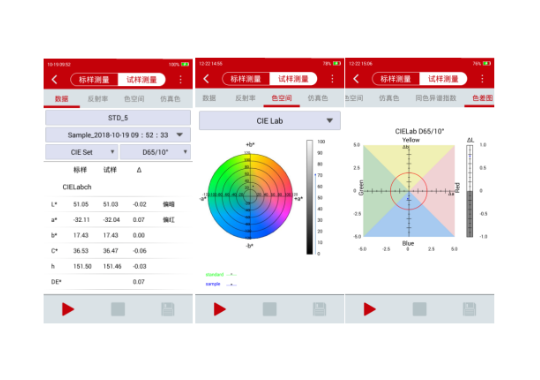Screen dimensions: 540x380
Task: Click the gray stop square in left screen
Action: point(118,309)
